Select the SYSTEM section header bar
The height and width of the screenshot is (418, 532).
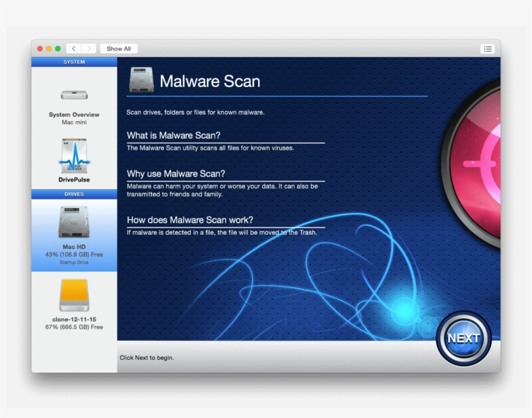(73, 62)
